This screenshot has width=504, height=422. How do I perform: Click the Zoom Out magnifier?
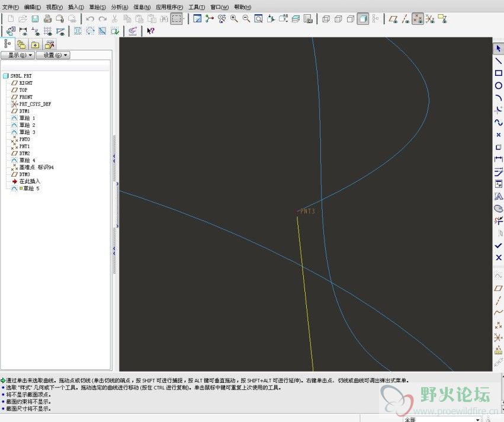click(246, 19)
